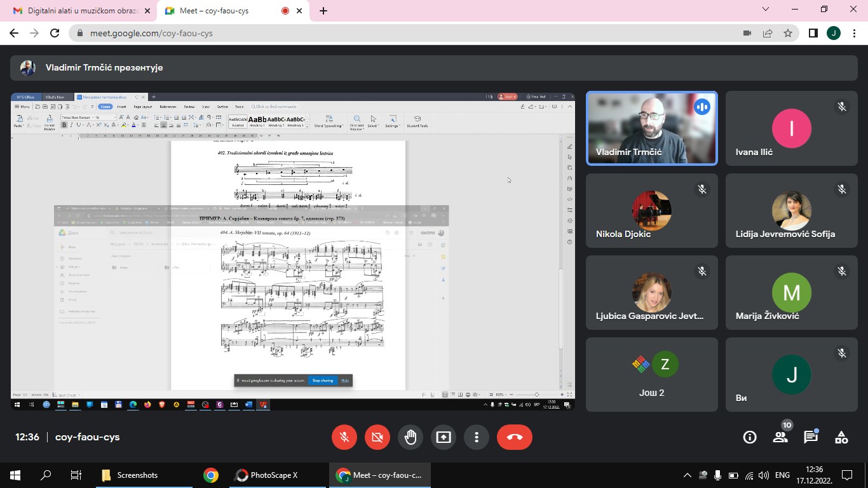Click muted mic icon on Ljubica Gasparovic tile
This screenshot has width=868, height=488.
(x=702, y=271)
